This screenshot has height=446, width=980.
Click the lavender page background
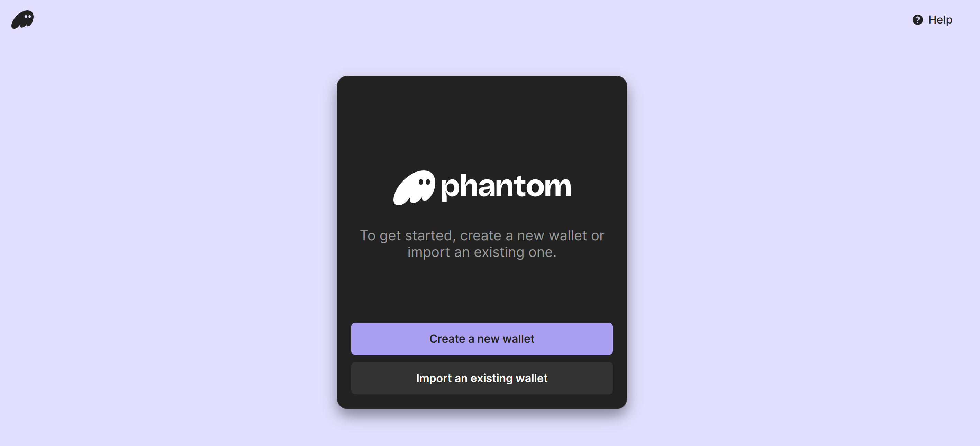(152, 228)
